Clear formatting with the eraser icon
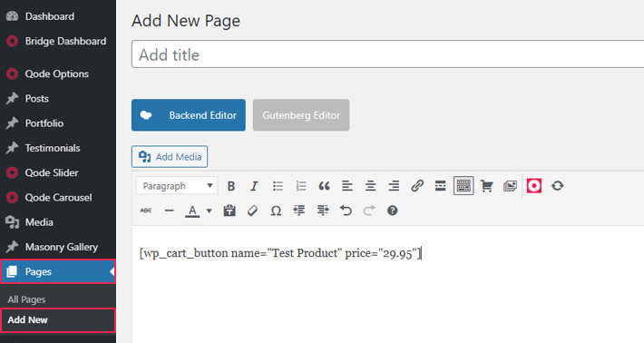 tap(252, 211)
